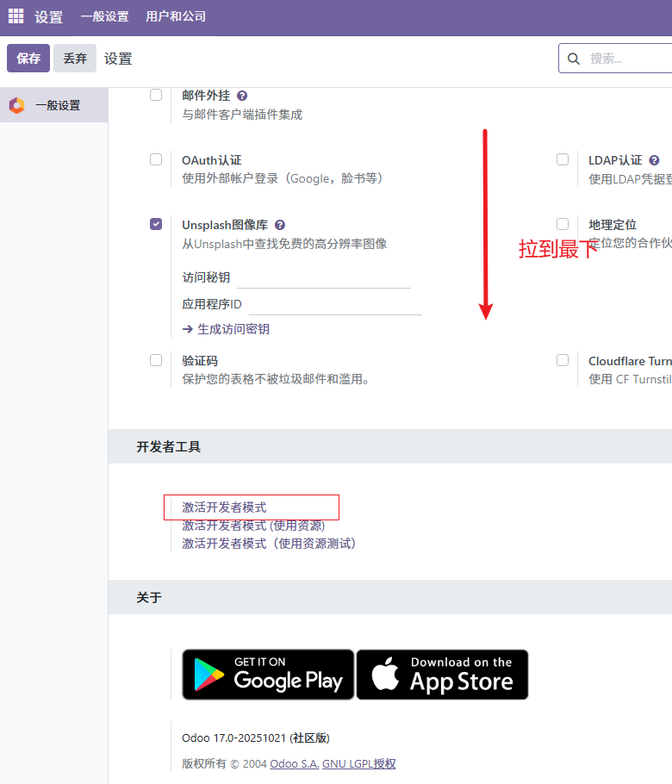Click the Download on the App Store badge
The image size is (672, 784).
point(442,675)
